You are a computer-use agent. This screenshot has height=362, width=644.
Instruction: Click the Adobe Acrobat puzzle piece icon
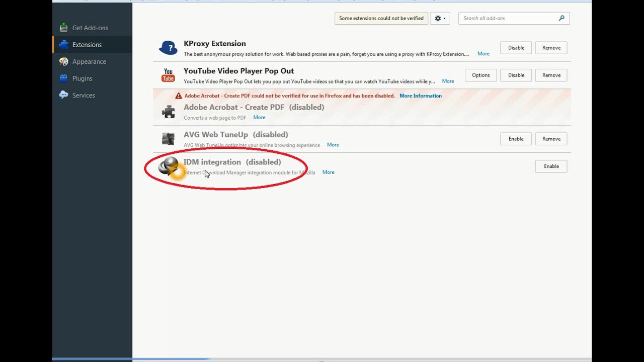pyautogui.click(x=168, y=112)
